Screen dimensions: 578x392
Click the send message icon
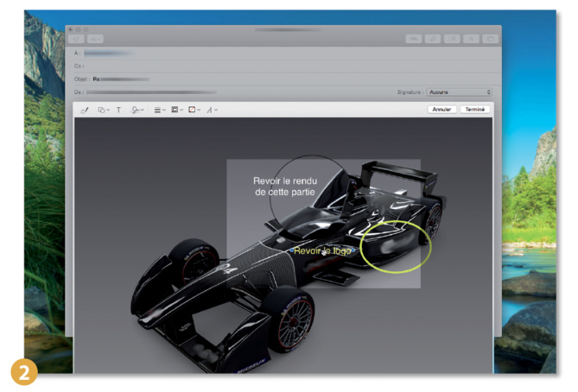click(x=75, y=39)
